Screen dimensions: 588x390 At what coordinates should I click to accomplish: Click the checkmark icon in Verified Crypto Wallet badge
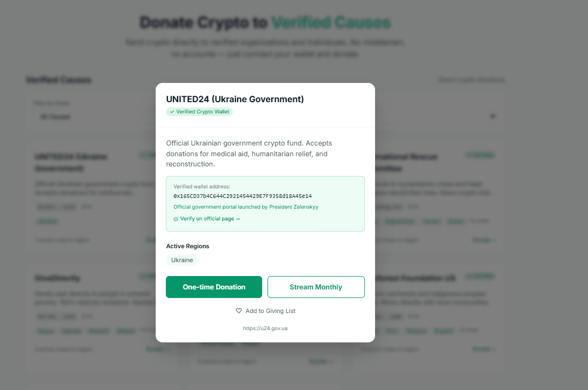pyautogui.click(x=172, y=112)
